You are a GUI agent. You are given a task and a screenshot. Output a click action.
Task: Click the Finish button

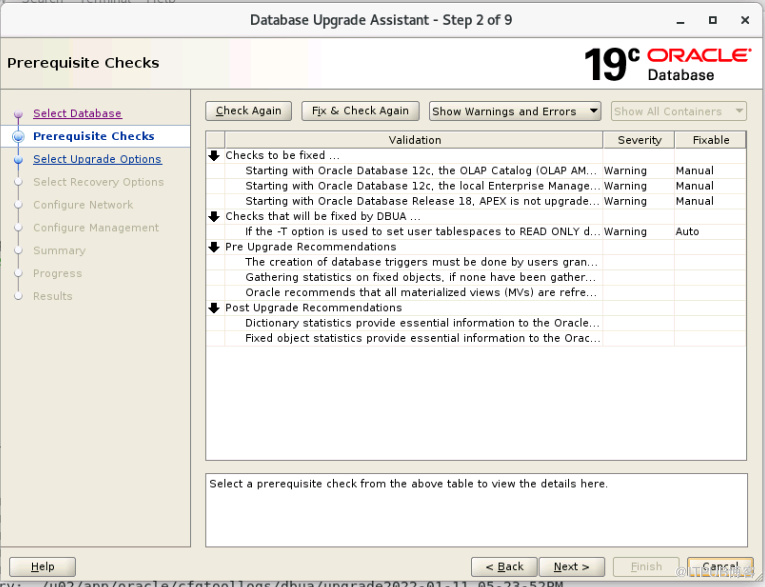click(x=646, y=567)
